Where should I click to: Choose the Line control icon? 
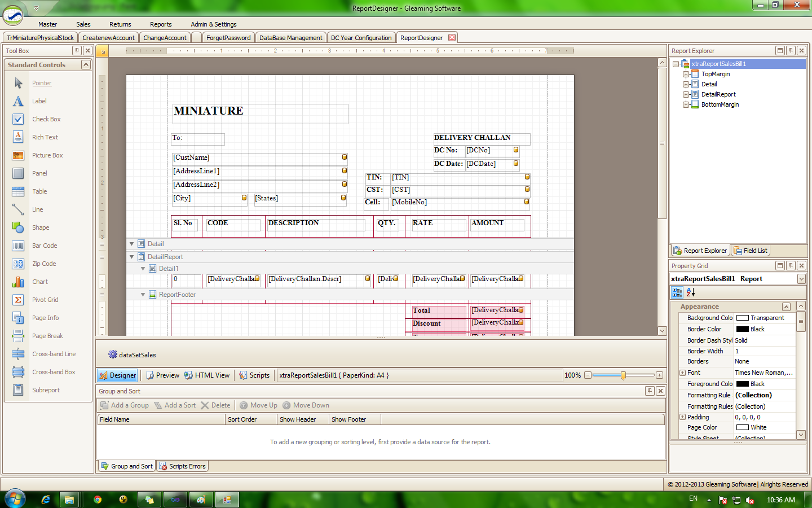18,209
